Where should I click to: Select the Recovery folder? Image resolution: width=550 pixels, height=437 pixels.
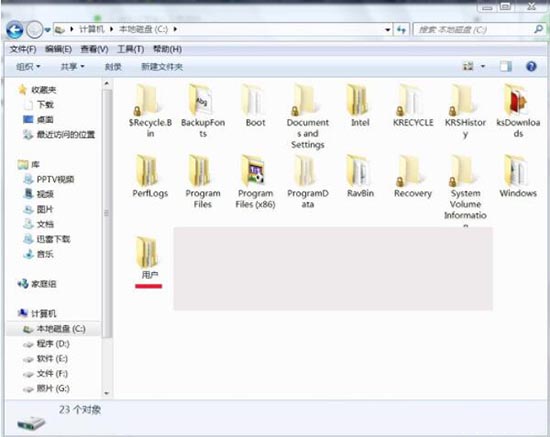[412, 176]
